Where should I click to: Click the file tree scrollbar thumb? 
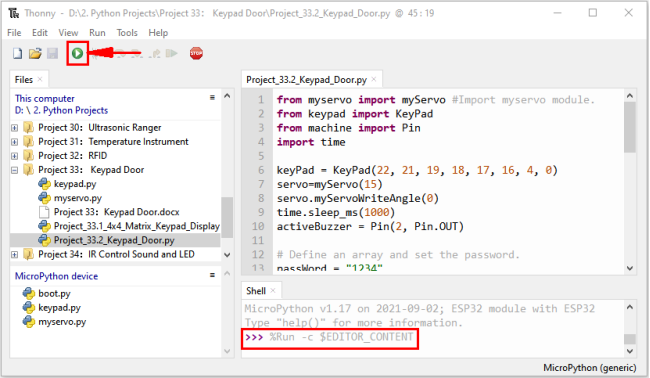pos(227,218)
